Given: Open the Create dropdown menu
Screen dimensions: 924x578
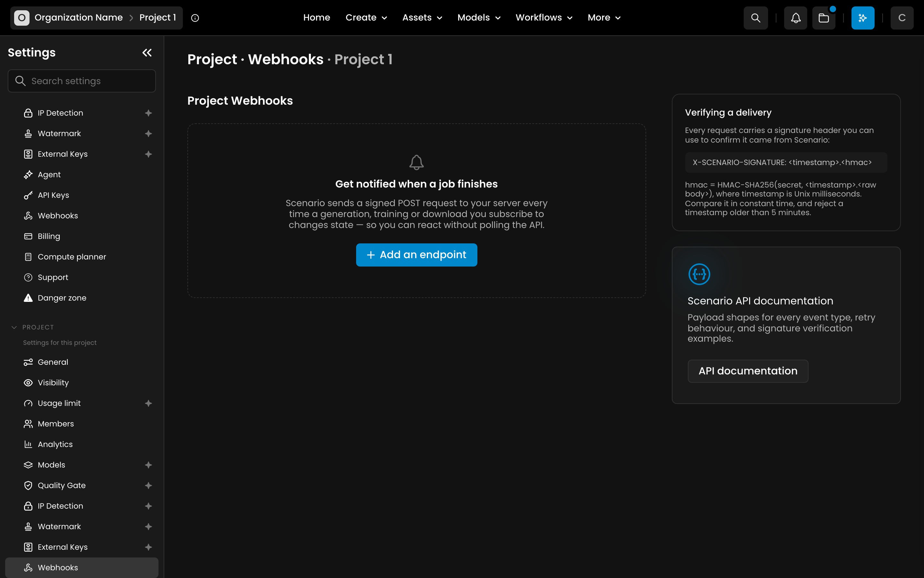Looking at the screenshot, I should pos(366,18).
